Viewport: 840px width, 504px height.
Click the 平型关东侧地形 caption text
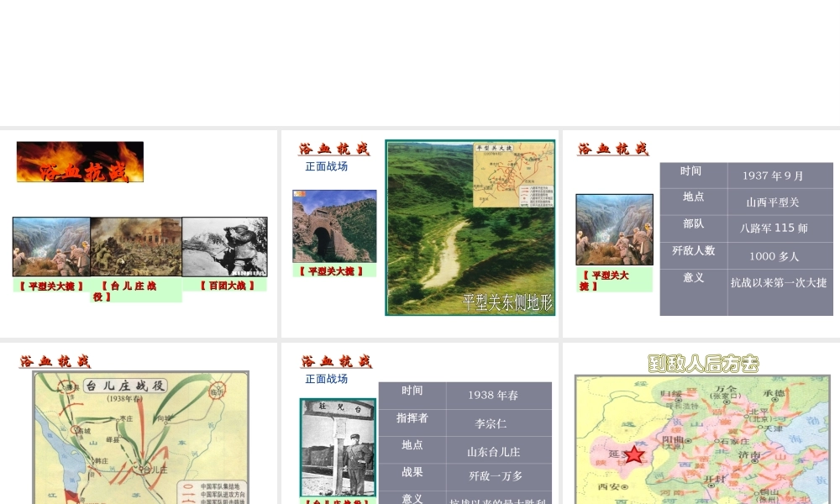507,302
